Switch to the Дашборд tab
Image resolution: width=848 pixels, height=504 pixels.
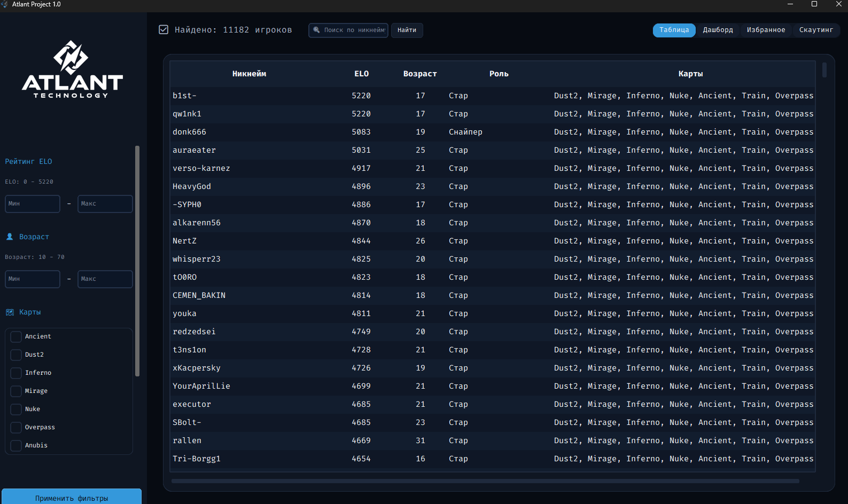(718, 30)
